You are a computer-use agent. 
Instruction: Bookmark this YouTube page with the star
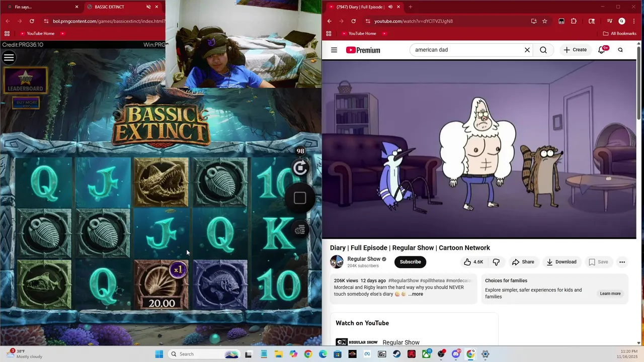[x=544, y=21]
